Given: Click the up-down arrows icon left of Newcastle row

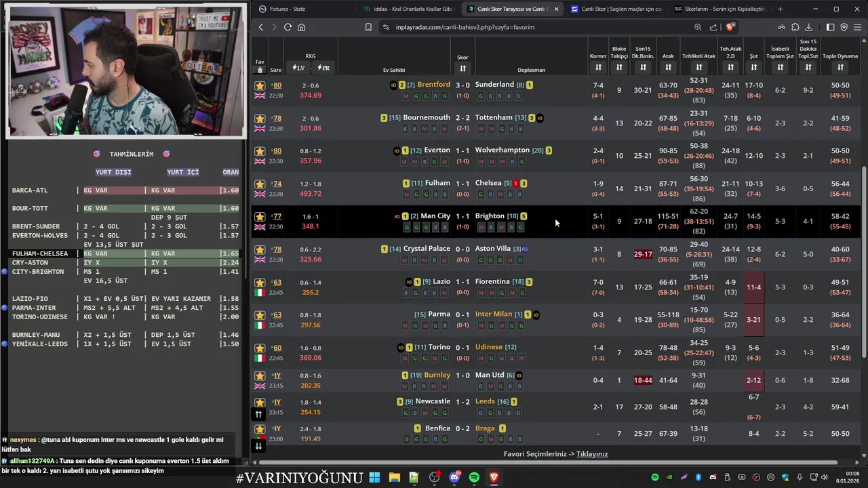Looking at the screenshot, I should click(x=258, y=413).
